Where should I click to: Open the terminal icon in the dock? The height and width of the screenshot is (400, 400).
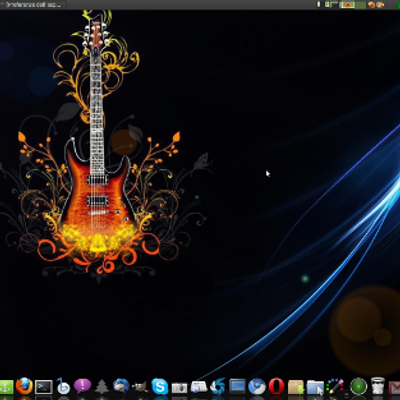[44, 387]
